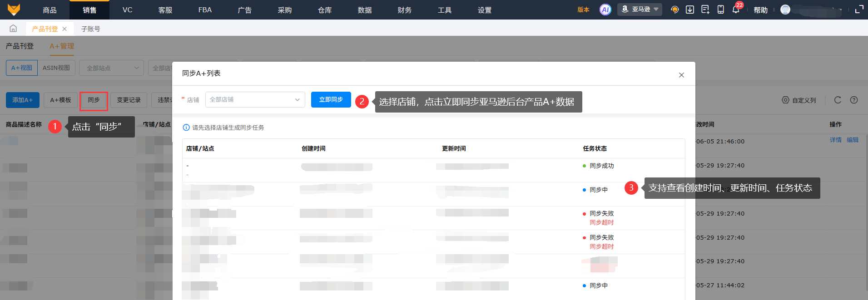Click the 同步成功 status text

(602, 166)
